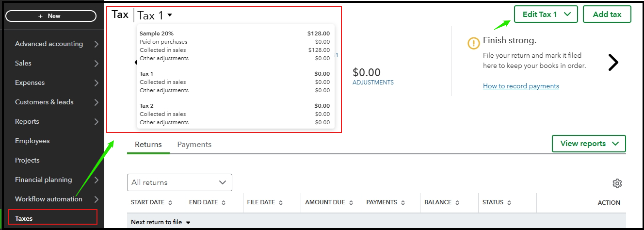
Task: Expand Advanced accounting submenu arrow
Action: pyautogui.click(x=96, y=44)
